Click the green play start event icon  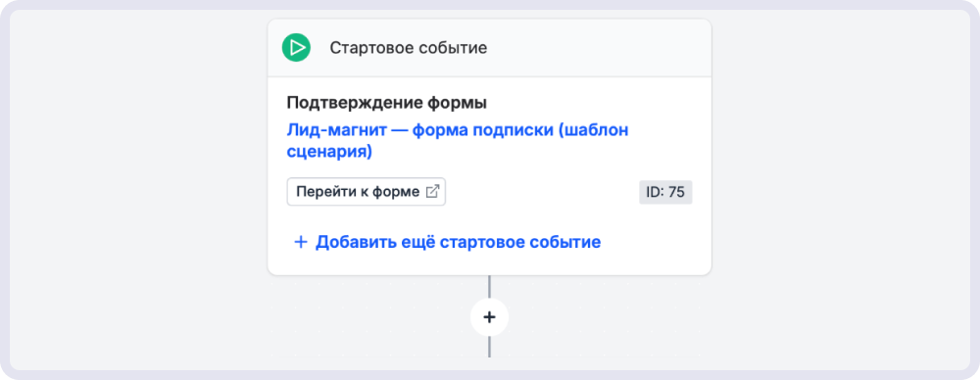[296, 47]
